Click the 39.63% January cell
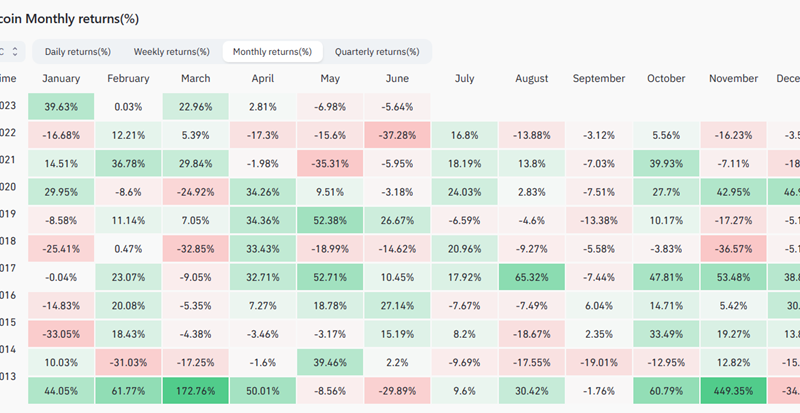The image size is (800, 413). click(61, 107)
